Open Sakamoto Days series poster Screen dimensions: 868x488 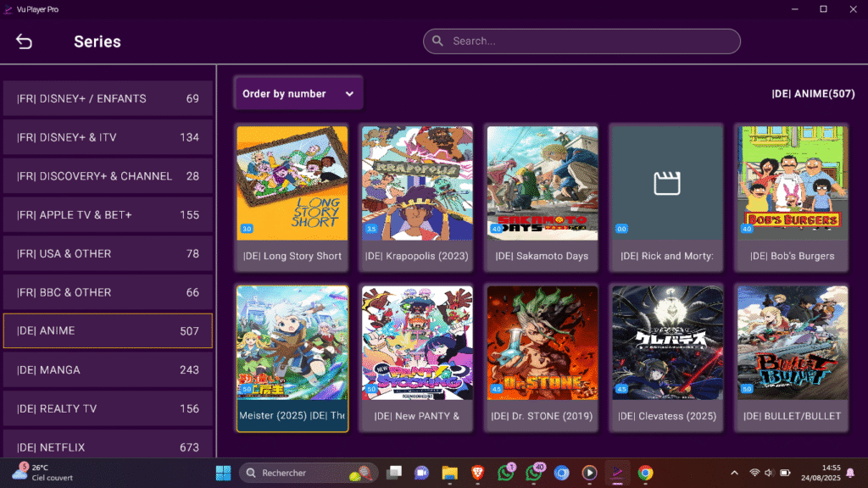coord(542,183)
